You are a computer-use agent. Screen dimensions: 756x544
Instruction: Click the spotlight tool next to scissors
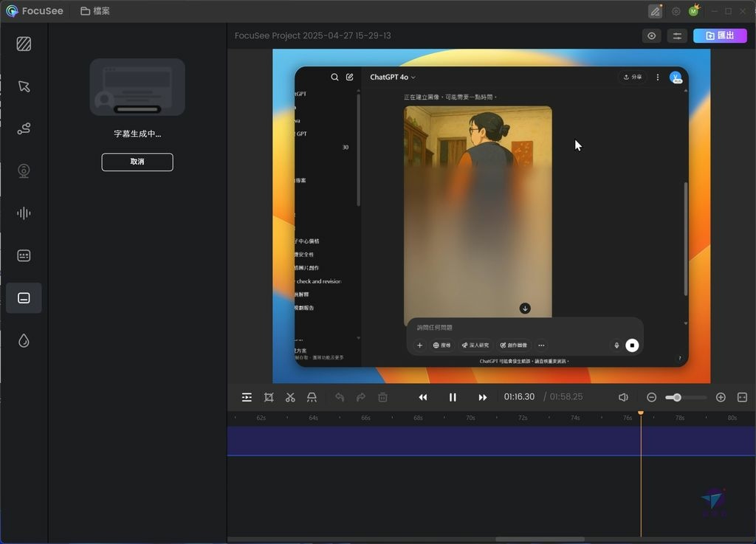312,397
